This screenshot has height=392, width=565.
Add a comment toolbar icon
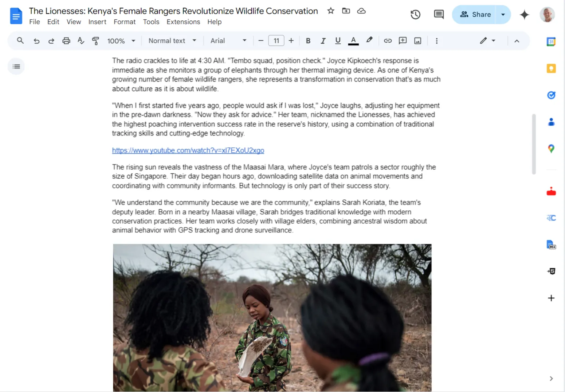point(403,41)
